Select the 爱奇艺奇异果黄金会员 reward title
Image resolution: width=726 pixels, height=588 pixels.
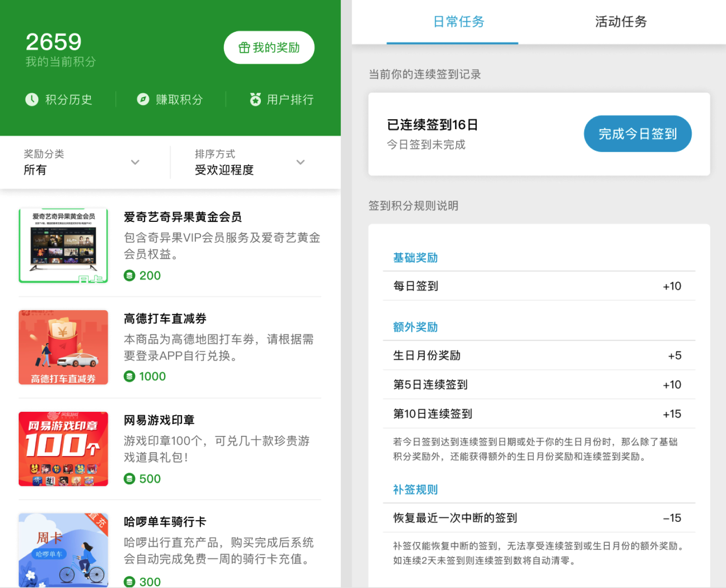183,217
